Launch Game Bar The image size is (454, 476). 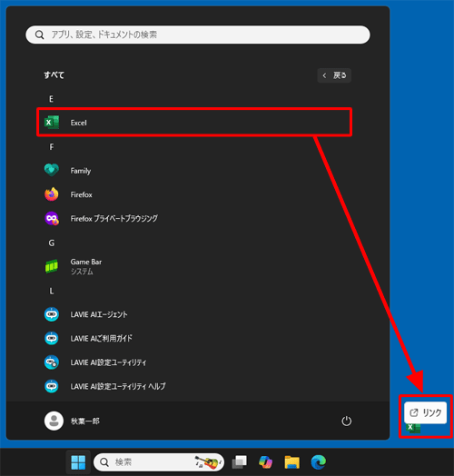pos(194,266)
